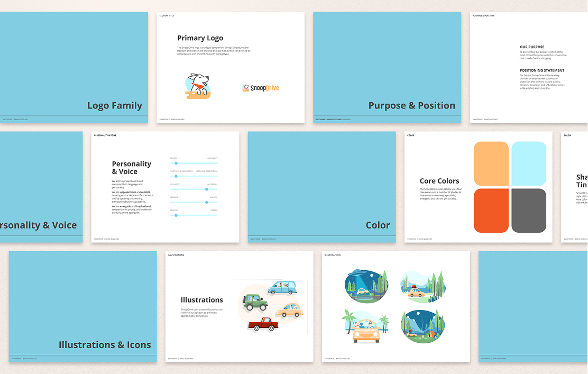Click the 'Core Colors' heading
588x374 pixels.
(439, 181)
